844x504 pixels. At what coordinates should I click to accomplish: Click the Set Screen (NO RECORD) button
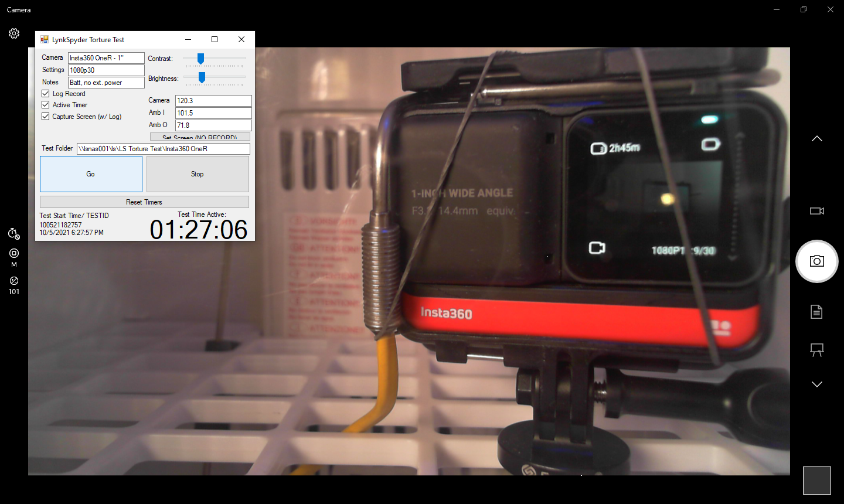point(200,136)
